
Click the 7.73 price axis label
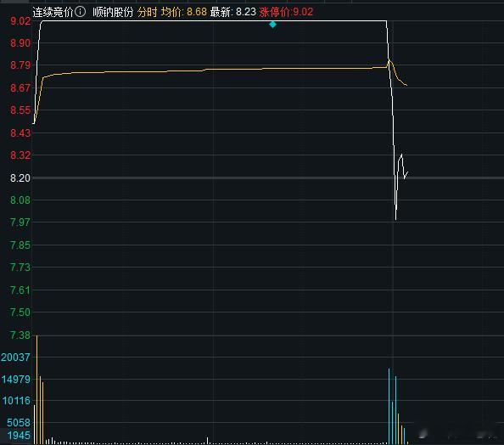coord(20,267)
